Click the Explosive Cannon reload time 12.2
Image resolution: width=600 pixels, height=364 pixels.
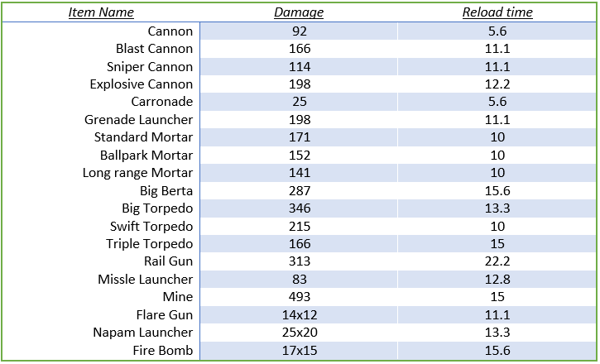[x=497, y=84]
